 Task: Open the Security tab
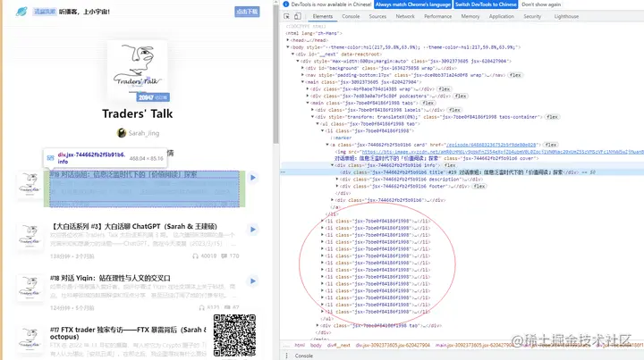(532, 16)
